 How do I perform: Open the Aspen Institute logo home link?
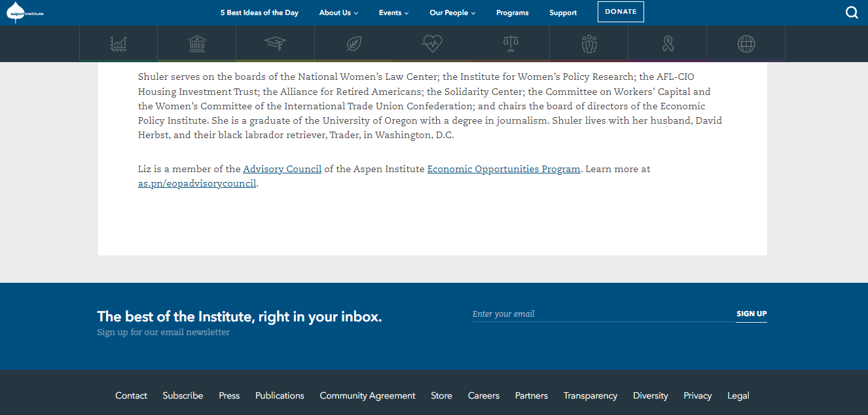click(x=26, y=12)
